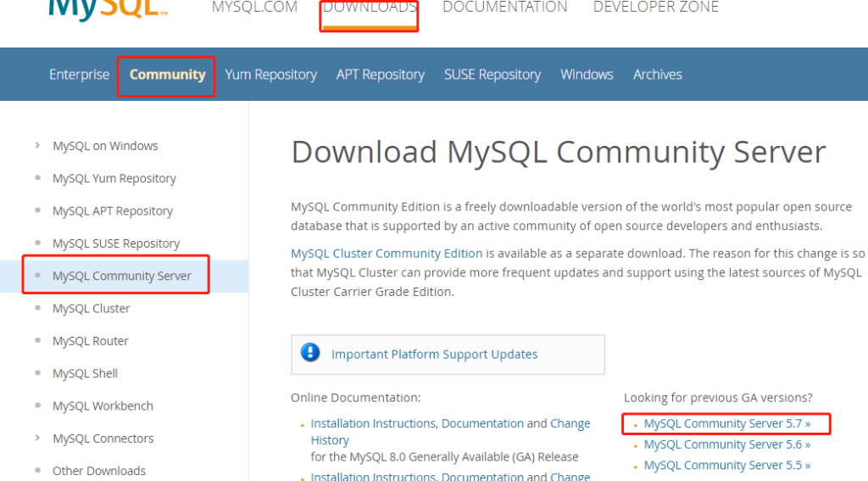Viewport: 868px width, 481px height.
Task: Switch to the Community tab
Action: coord(167,75)
